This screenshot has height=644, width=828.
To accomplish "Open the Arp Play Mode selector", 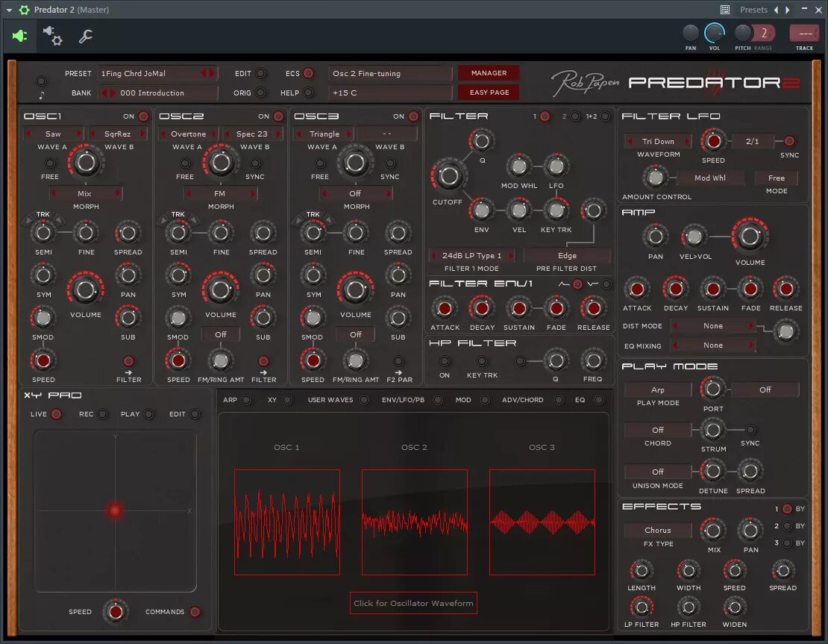I will pyautogui.click(x=658, y=390).
